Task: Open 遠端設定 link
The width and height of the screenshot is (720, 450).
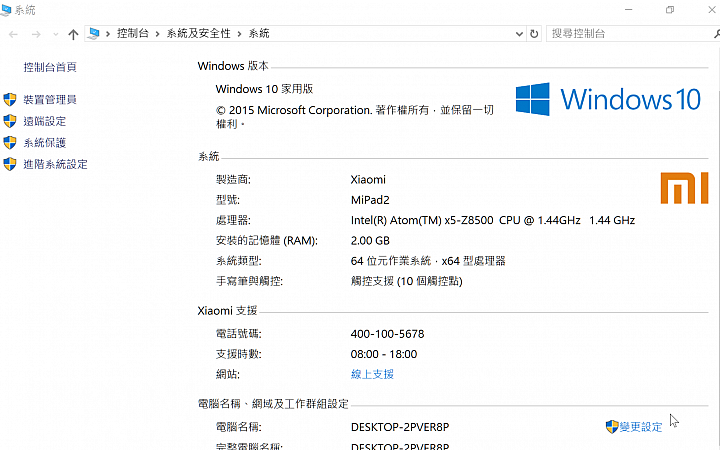Action: 45,121
